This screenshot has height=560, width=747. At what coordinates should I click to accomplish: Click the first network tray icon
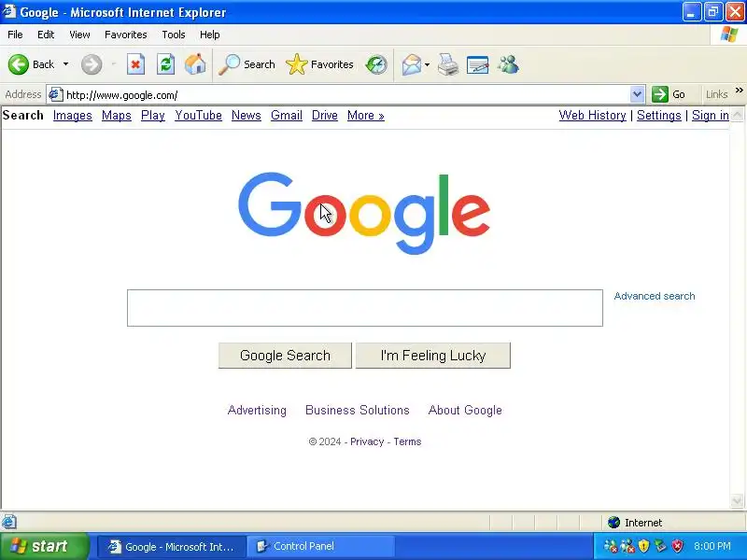click(611, 546)
